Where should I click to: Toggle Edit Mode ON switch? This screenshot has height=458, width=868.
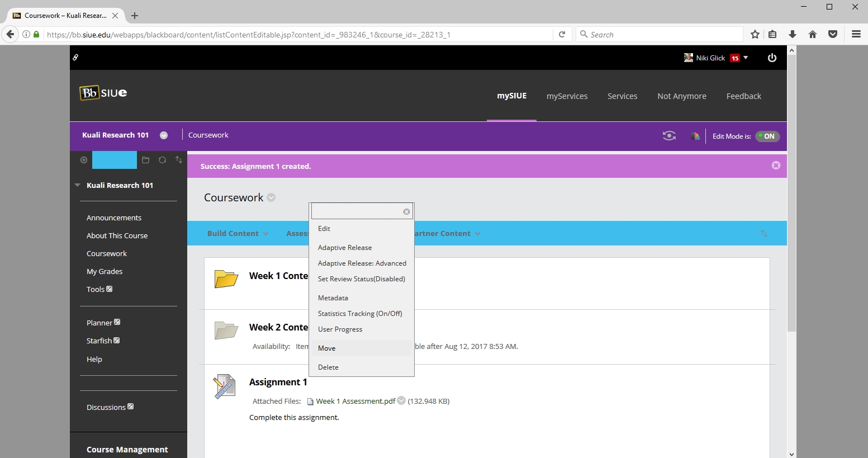click(767, 136)
